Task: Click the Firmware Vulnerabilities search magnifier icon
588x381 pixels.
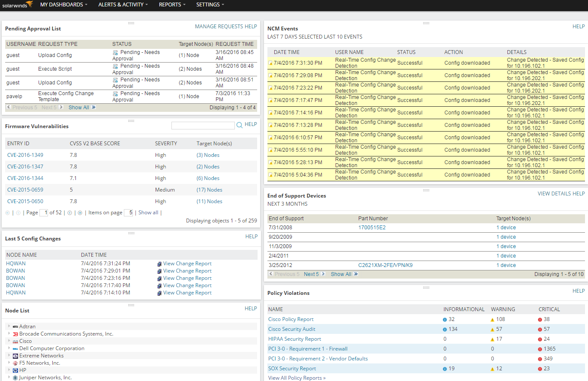Action: click(240, 125)
